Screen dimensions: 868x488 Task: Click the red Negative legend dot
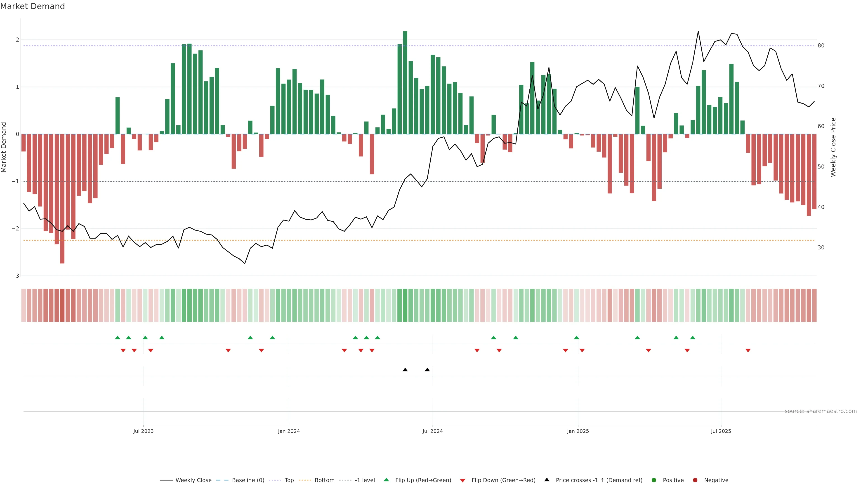point(695,480)
